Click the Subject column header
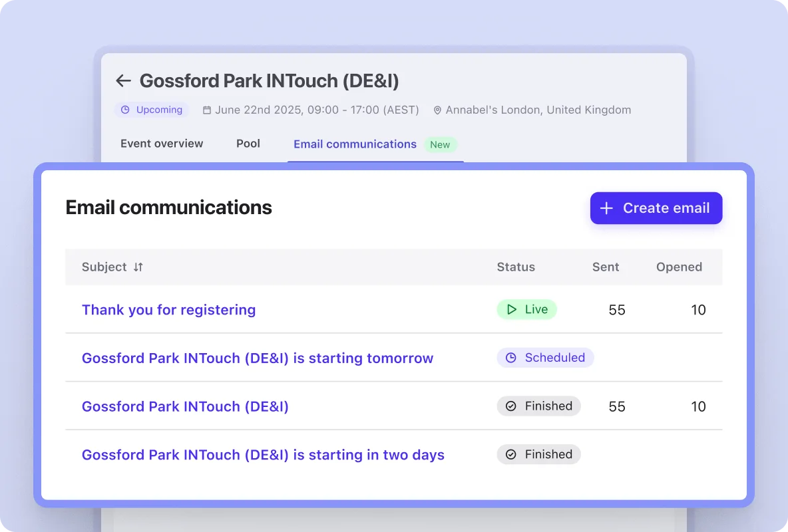 pos(104,267)
